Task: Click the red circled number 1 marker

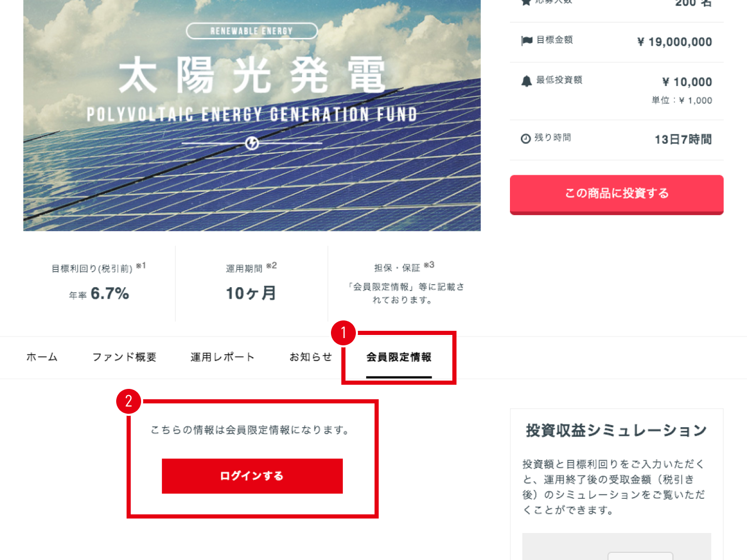Action: (x=343, y=333)
